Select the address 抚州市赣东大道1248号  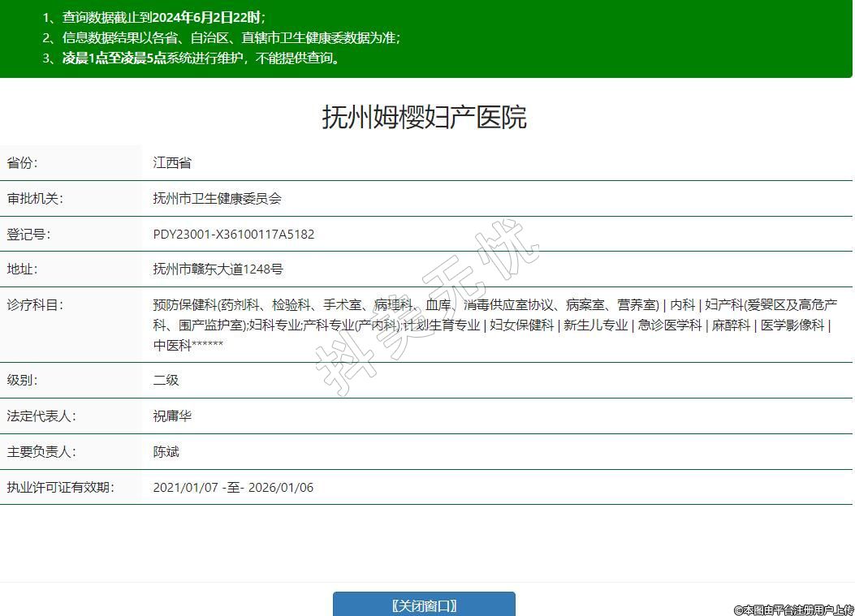pyautogui.click(x=218, y=269)
